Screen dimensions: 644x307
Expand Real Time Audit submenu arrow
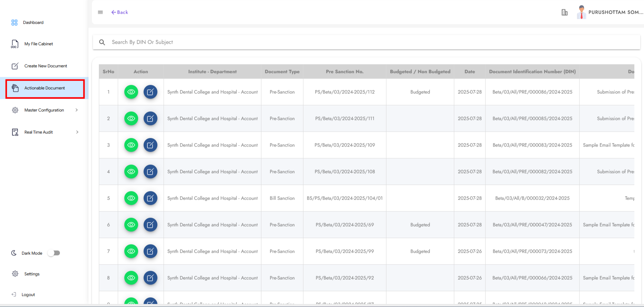point(77,132)
